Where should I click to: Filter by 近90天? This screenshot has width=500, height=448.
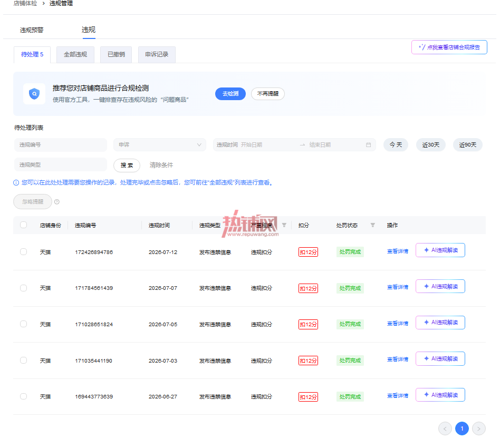point(468,144)
